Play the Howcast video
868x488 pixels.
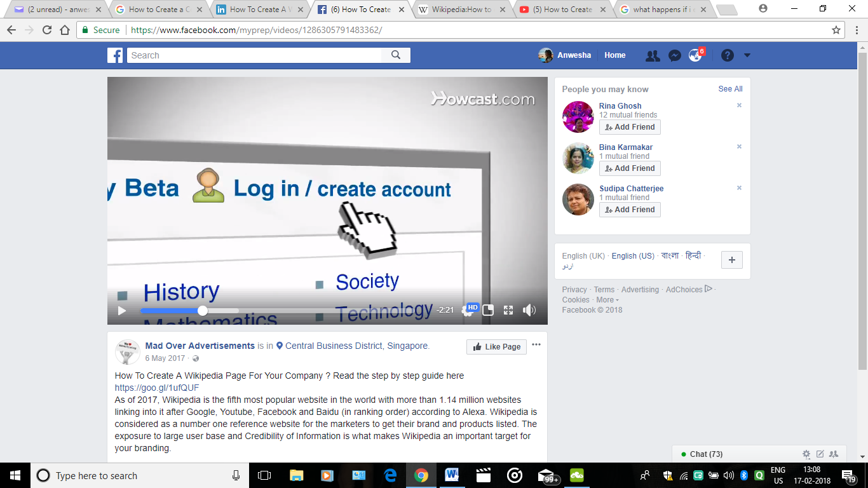pos(122,311)
